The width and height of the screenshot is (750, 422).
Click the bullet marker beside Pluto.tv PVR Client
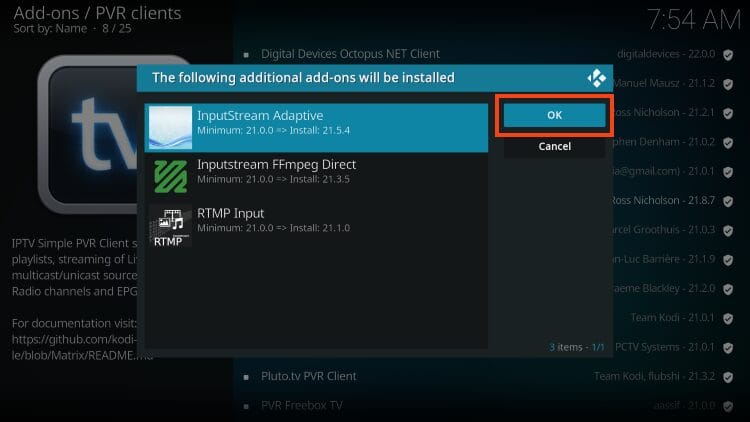246,376
